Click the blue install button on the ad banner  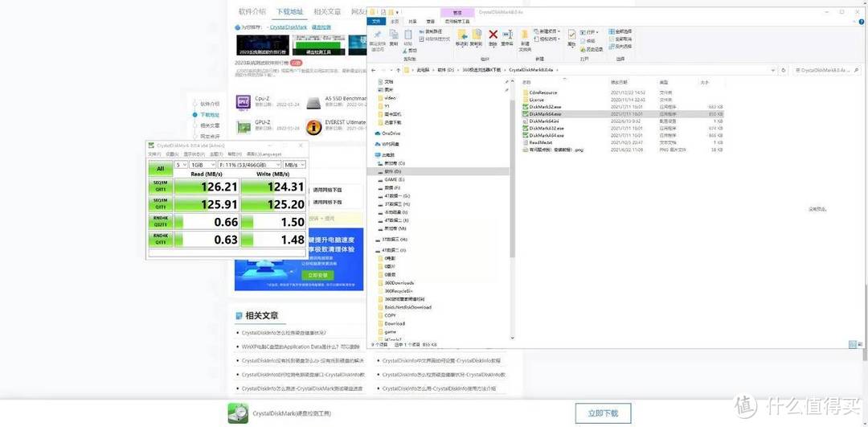[317, 275]
